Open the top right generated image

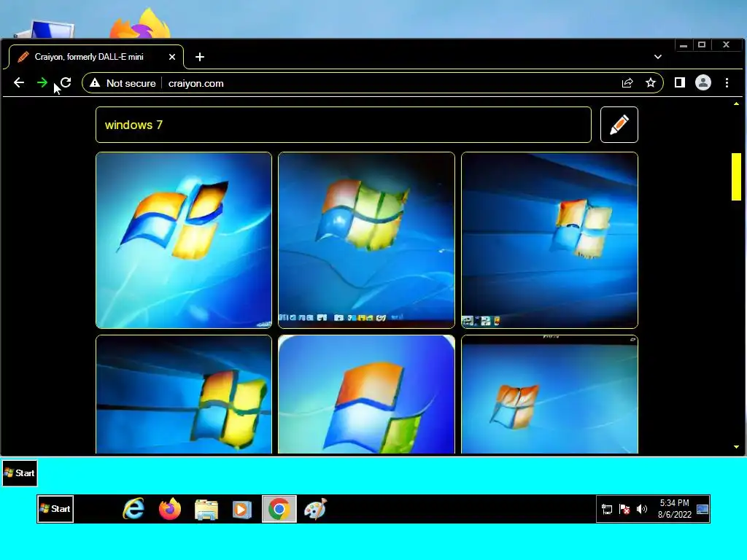coord(549,240)
